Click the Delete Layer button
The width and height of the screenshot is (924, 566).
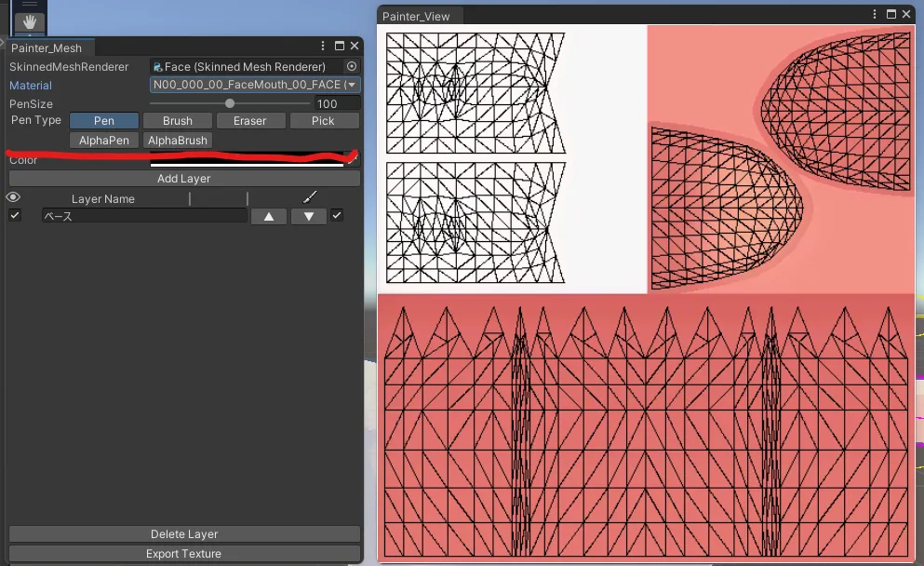(x=184, y=534)
